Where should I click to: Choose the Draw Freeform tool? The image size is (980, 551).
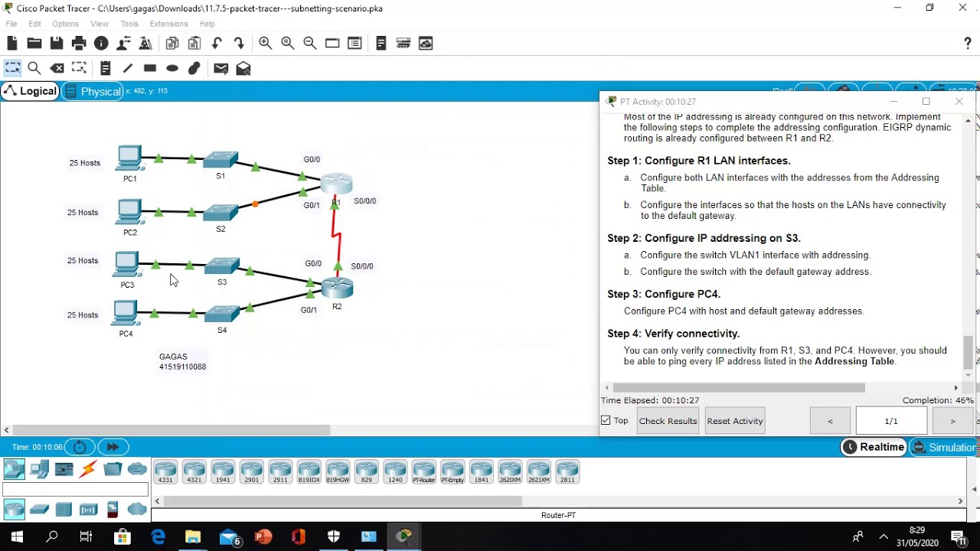pyautogui.click(x=194, y=68)
